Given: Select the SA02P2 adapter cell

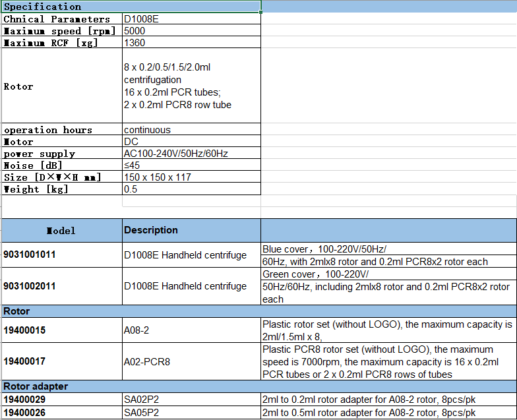Looking at the screenshot, I should point(191,400).
